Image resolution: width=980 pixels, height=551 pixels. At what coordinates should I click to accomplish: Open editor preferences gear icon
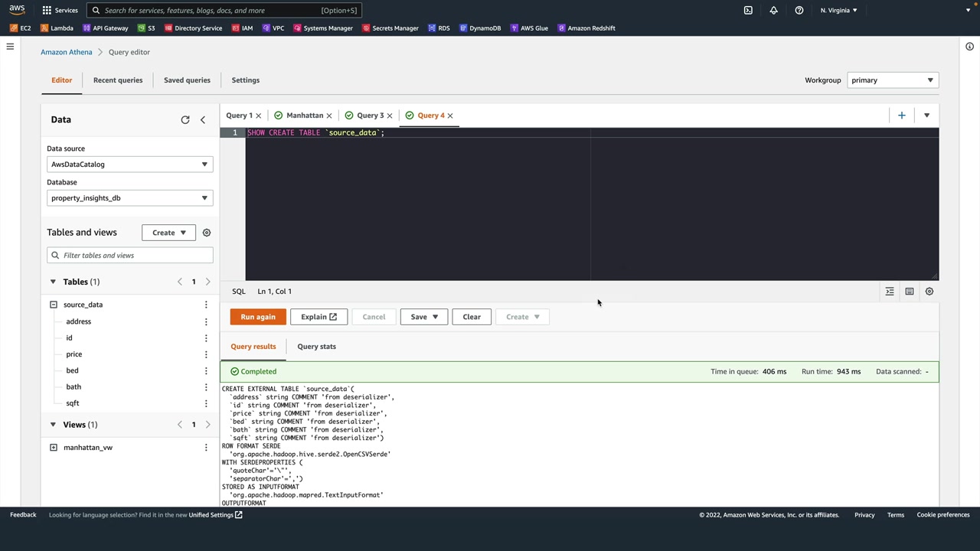pyautogui.click(x=929, y=292)
